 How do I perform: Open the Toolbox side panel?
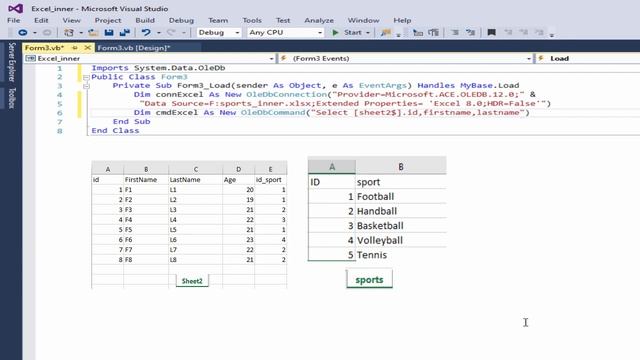12,98
